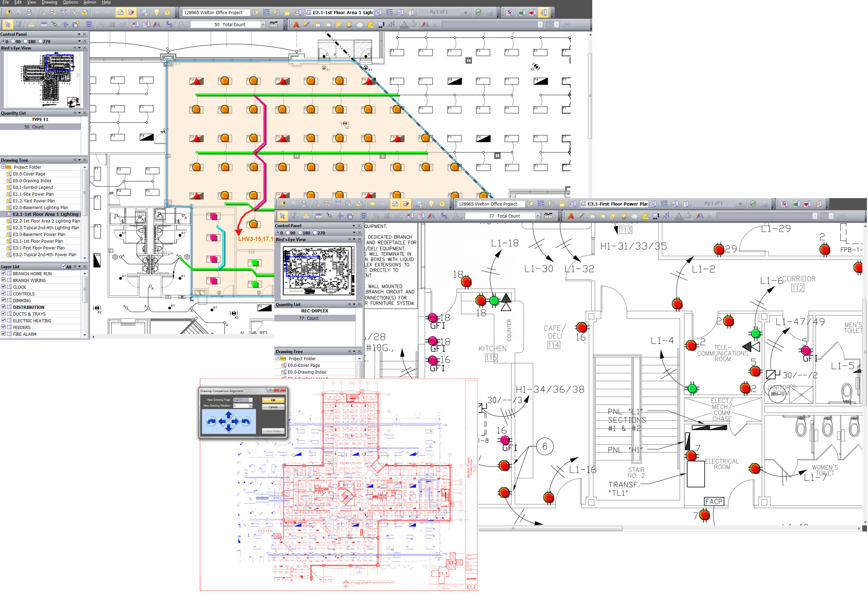This screenshot has width=868, height=593.
Task: Select the yellow highlighter tool
Action: [x=370, y=25]
